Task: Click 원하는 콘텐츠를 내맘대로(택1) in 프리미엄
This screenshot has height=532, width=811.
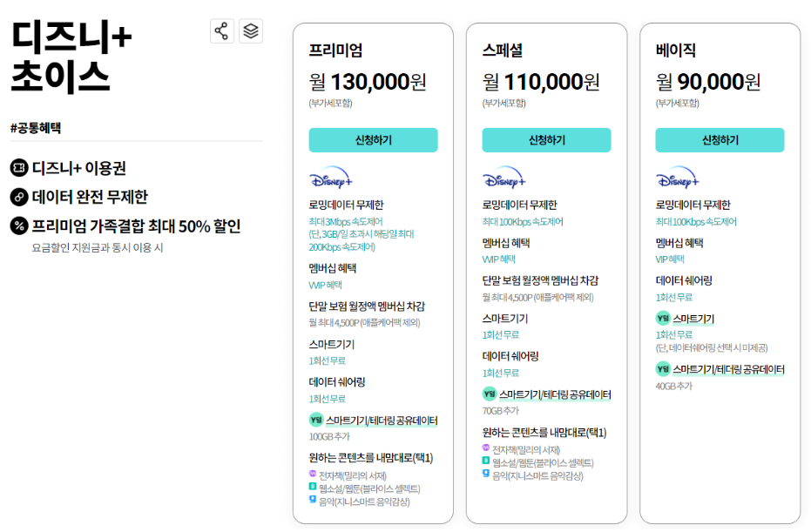Action: point(371,457)
